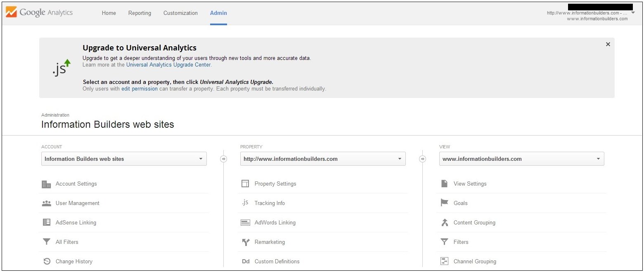Open the Universal Analytics Upgrade Center link

(x=168, y=64)
